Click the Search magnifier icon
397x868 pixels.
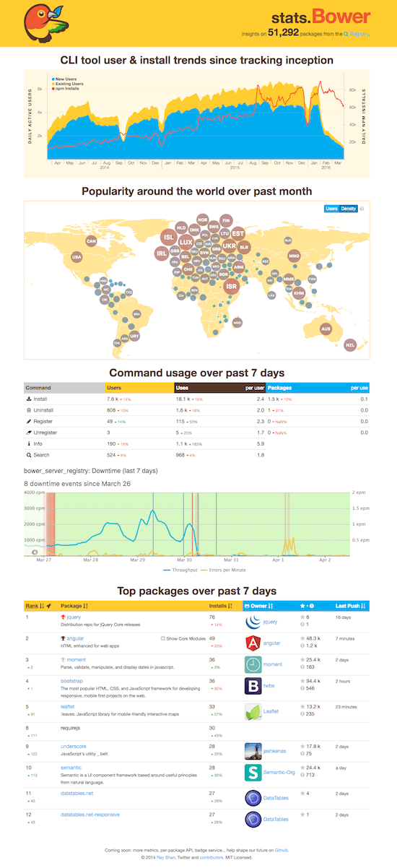(29, 455)
